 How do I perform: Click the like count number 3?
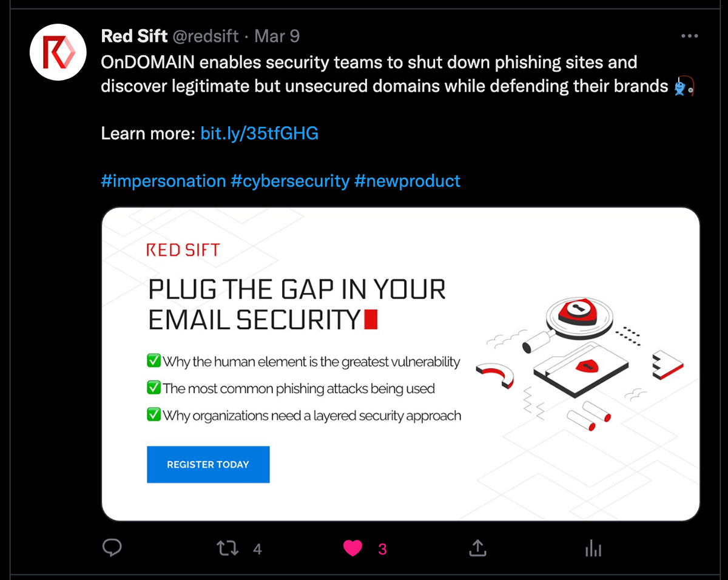point(382,550)
